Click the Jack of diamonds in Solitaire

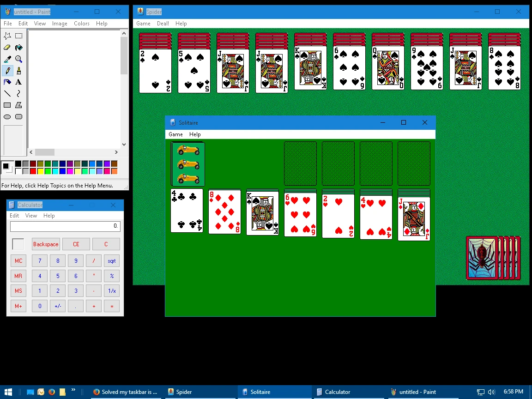pyautogui.click(x=414, y=219)
